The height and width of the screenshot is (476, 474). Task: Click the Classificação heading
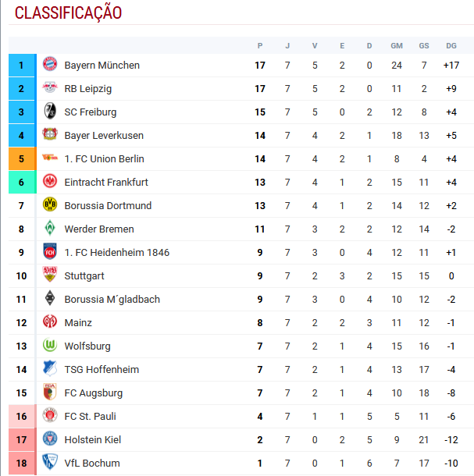[x=68, y=12]
